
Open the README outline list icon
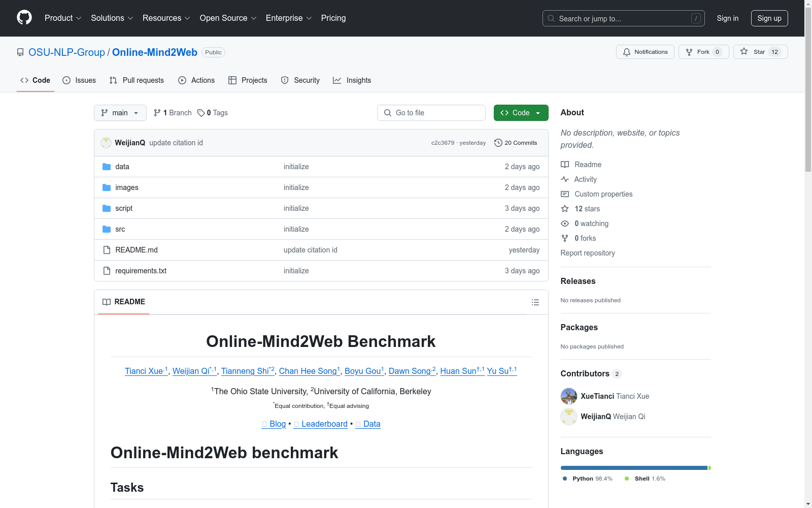click(535, 302)
